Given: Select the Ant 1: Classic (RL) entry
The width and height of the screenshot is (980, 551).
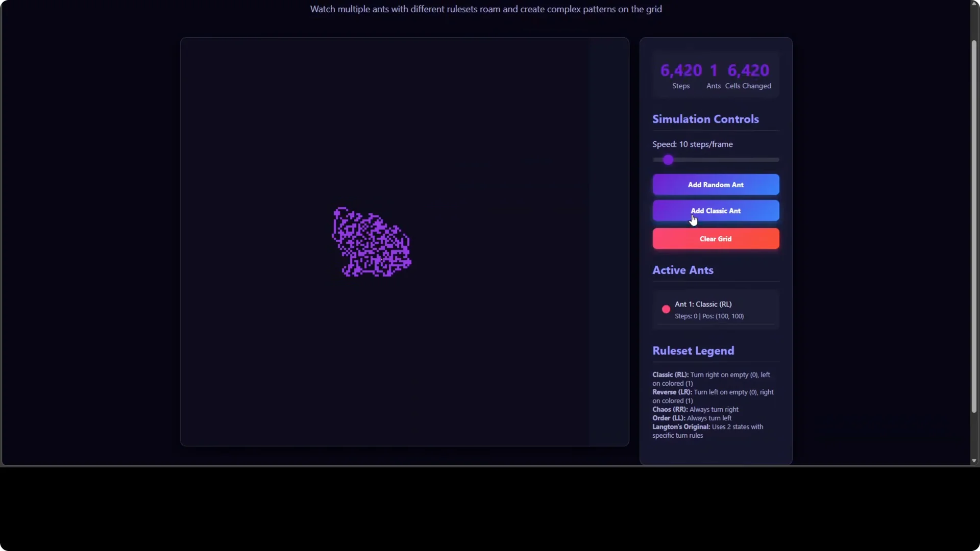Looking at the screenshot, I should tap(716, 310).
